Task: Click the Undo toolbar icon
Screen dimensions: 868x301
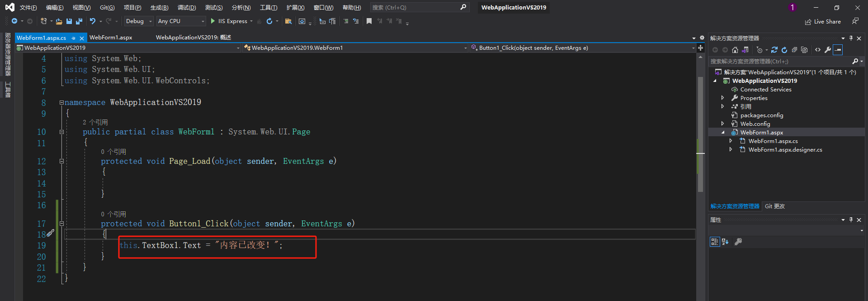Action: click(93, 21)
